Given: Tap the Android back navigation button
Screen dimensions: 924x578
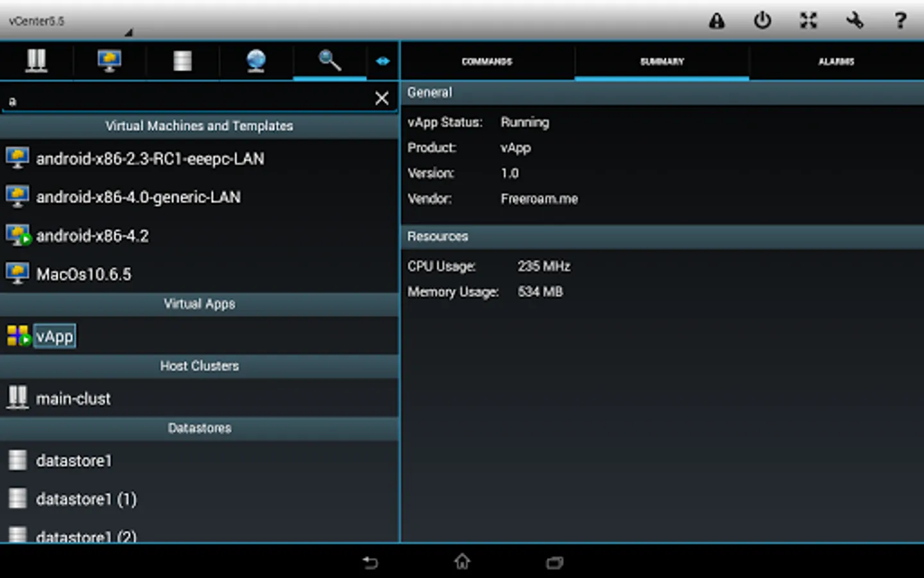Looking at the screenshot, I should point(370,563).
